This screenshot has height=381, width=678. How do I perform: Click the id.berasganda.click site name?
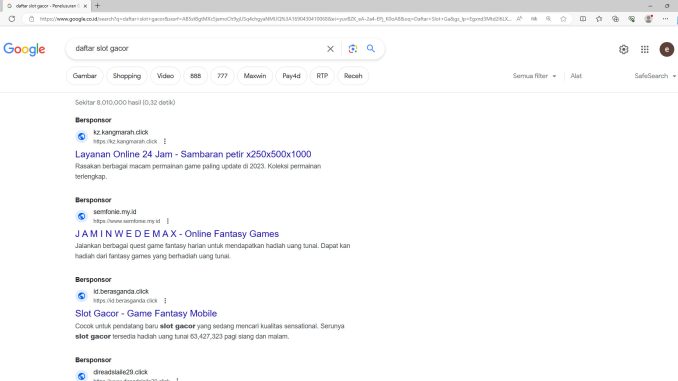click(x=121, y=291)
